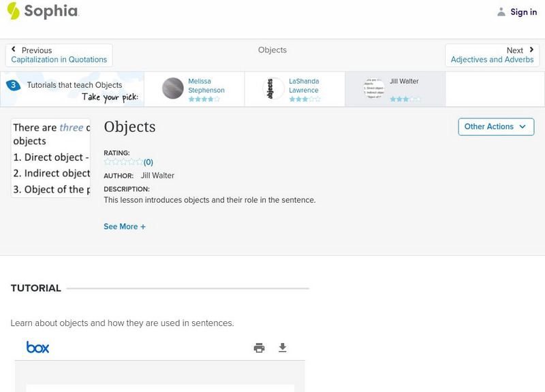This screenshot has height=392, width=545.
Task: Click LaShanda Lawrence's objects avatar
Action: coord(273,88)
